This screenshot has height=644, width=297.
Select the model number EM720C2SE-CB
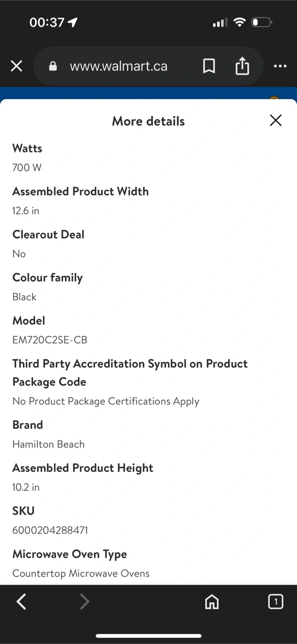tap(50, 340)
